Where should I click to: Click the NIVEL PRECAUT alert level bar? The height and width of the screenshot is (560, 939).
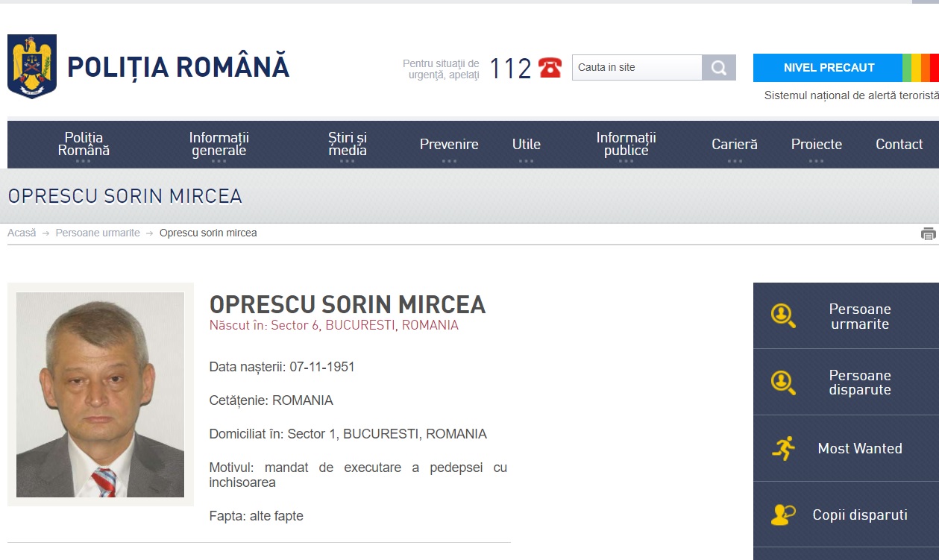(828, 67)
